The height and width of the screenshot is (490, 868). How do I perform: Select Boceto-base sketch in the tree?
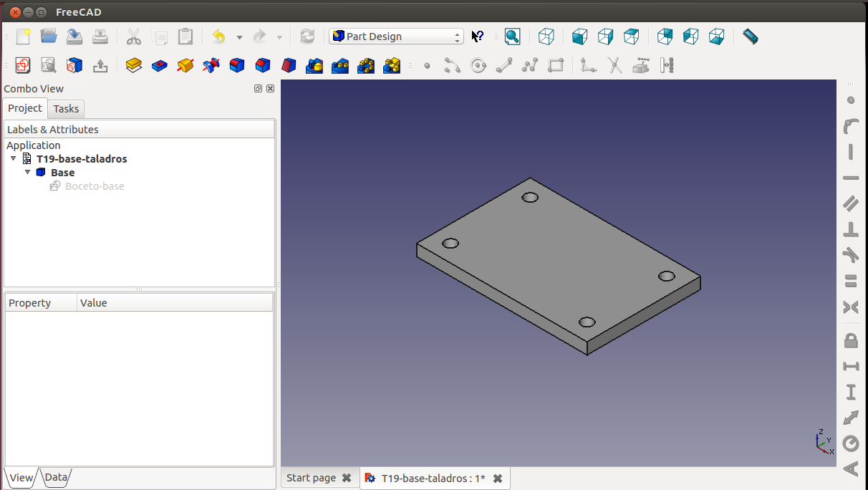pyautogui.click(x=95, y=186)
